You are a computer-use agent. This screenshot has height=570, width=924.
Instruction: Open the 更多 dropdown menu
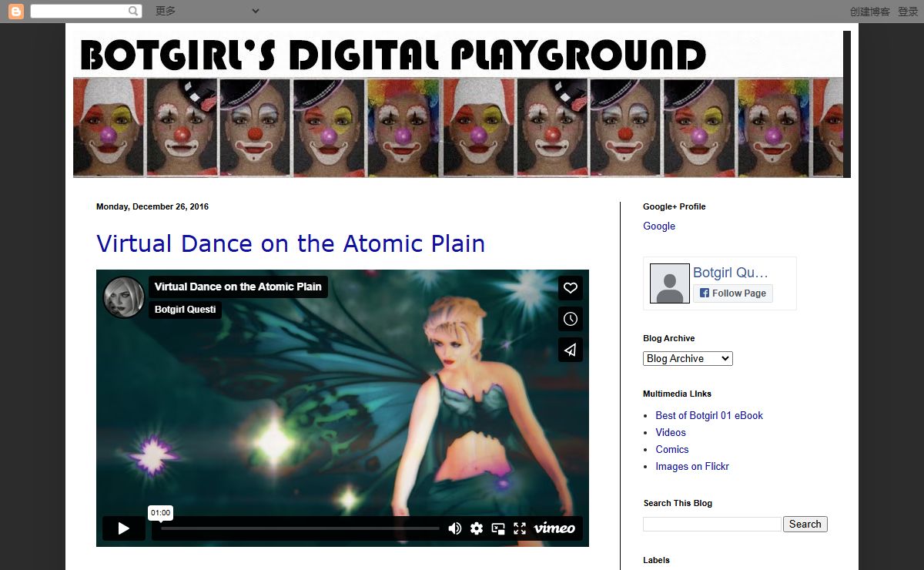206,11
